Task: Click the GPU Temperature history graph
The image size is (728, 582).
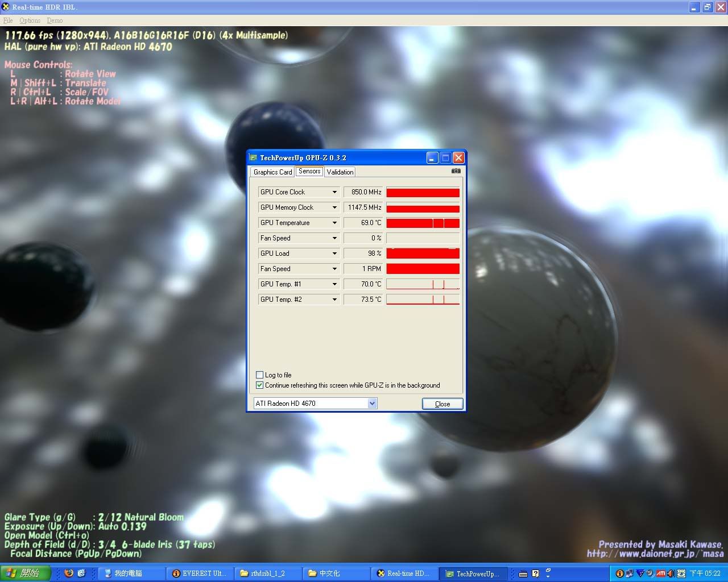Action: tap(423, 223)
